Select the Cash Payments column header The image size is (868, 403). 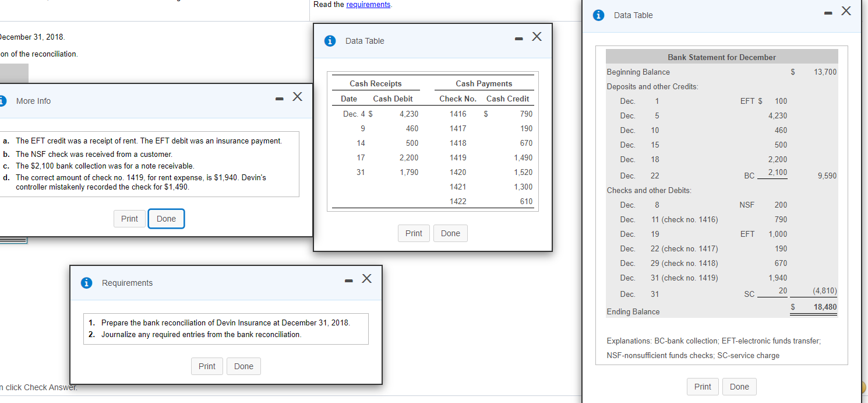coord(484,83)
